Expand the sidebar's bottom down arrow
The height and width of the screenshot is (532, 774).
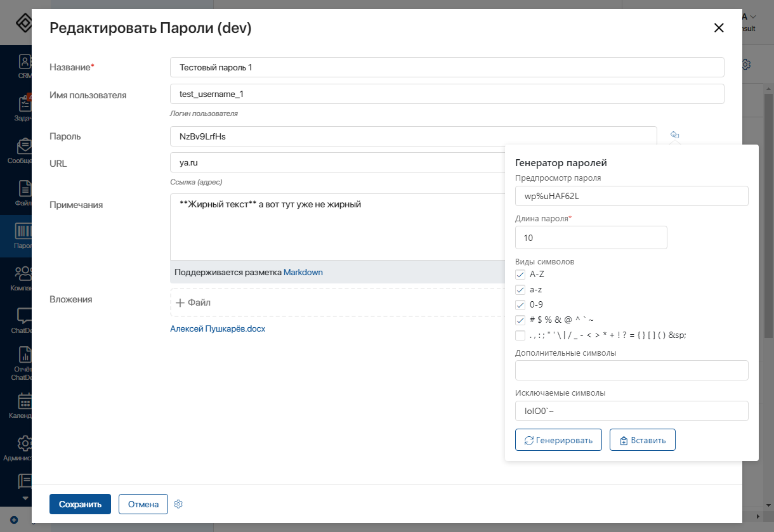(25, 498)
